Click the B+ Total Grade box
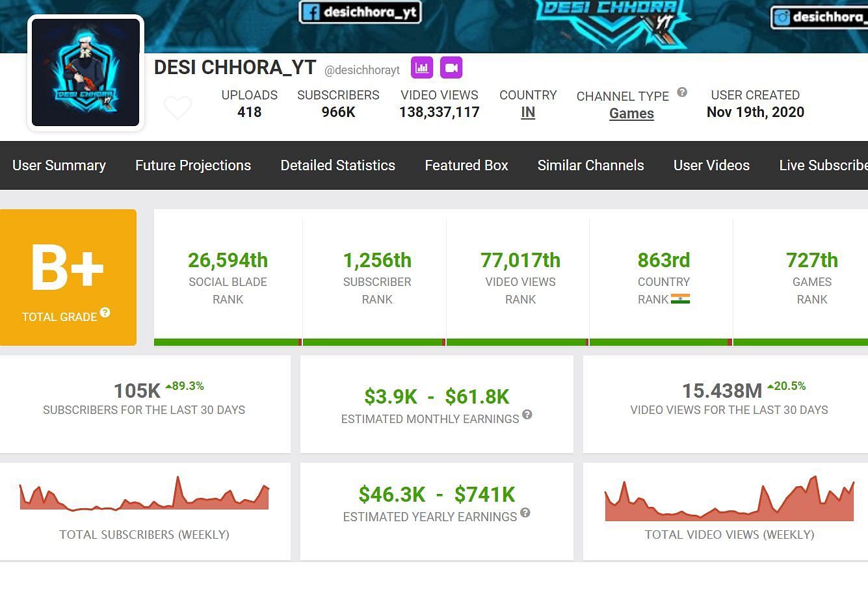Viewport: 868px width, 594px height. [68, 278]
